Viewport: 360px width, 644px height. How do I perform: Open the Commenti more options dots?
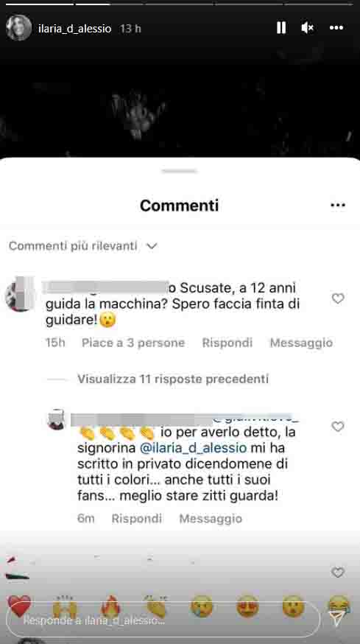coord(338,205)
